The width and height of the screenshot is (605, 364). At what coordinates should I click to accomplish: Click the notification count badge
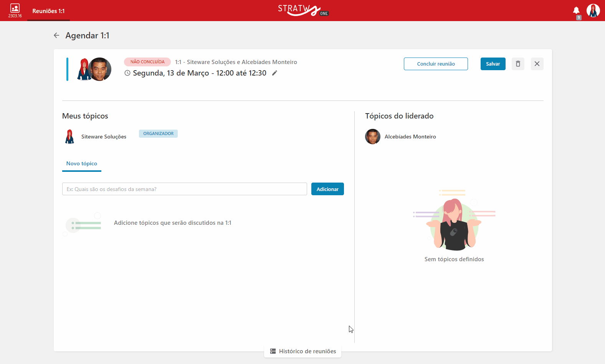coord(579,18)
